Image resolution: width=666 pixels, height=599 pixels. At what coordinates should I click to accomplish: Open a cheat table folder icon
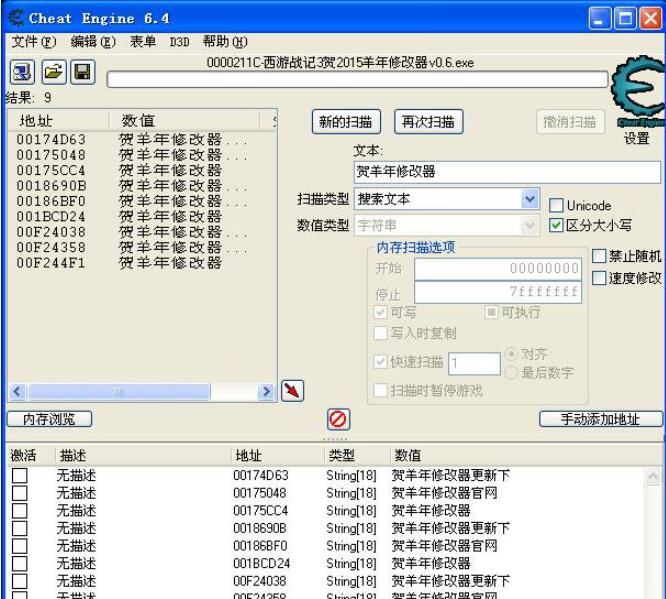53,72
